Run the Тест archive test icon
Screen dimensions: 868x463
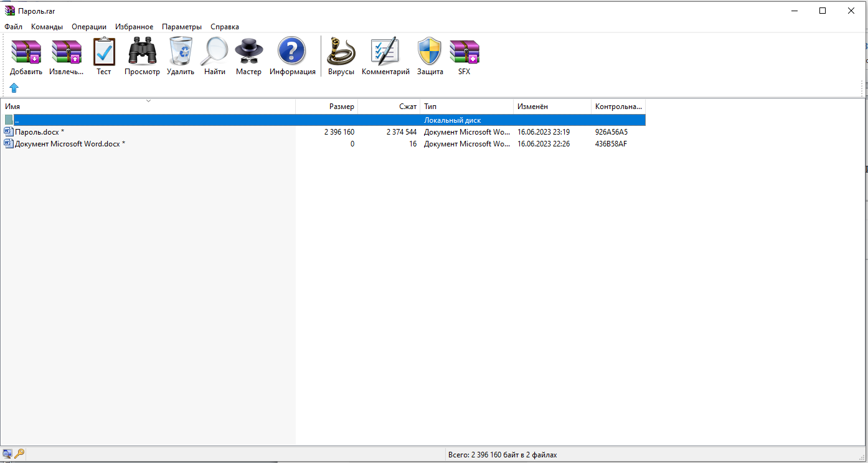point(104,52)
